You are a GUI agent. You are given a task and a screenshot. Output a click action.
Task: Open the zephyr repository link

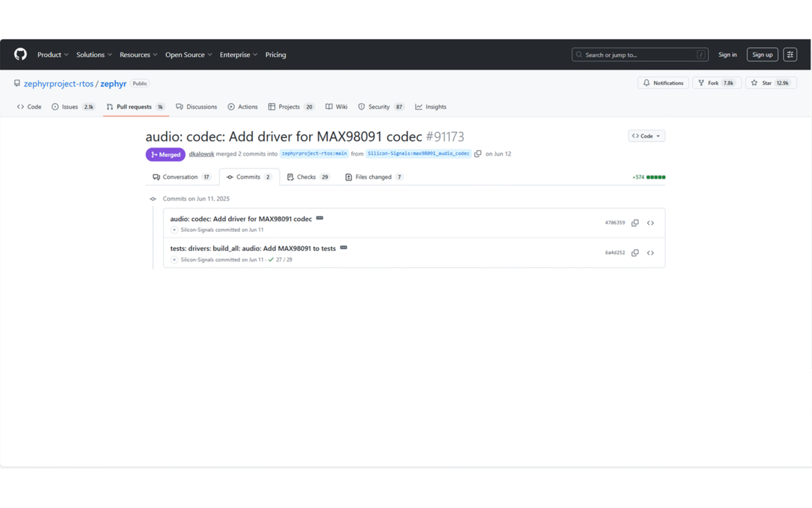113,83
